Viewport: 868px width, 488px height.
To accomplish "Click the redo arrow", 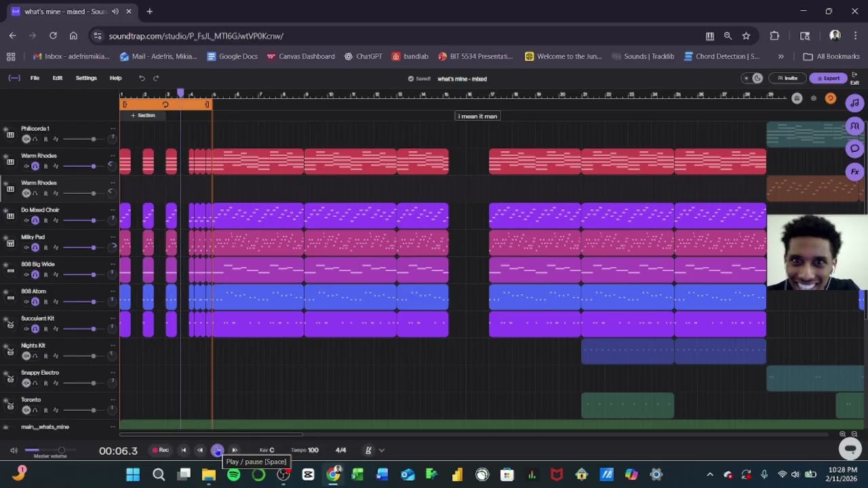I will tap(156, 78).
